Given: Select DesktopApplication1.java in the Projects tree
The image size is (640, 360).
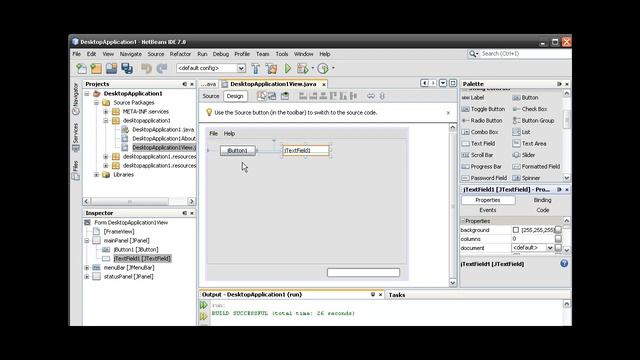Looking at the screenshot, I should pyautogui.click(x=163, y=129).
